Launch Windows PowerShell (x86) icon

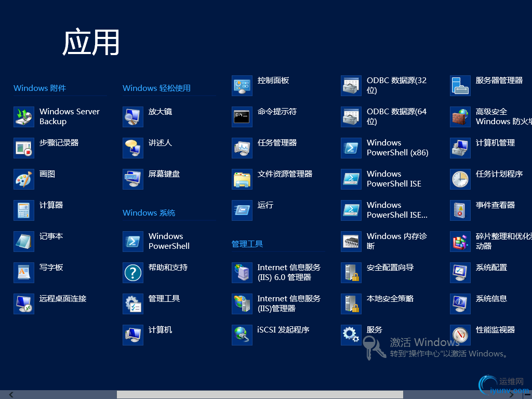(x=351, y=148)
